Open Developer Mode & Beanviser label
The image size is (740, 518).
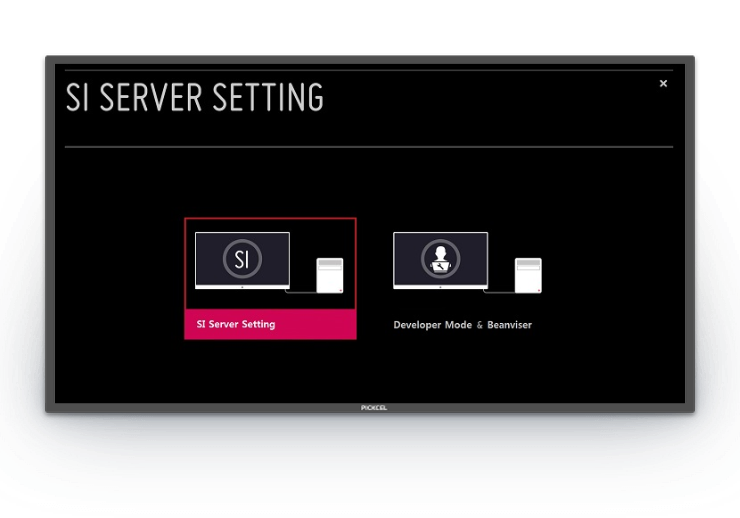(x=462, y=325)
